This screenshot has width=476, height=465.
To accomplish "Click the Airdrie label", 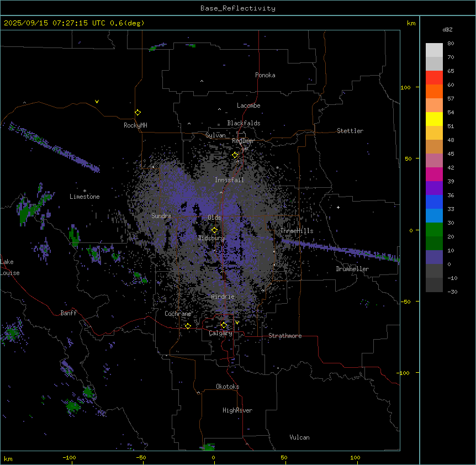I will click(223, 297).
